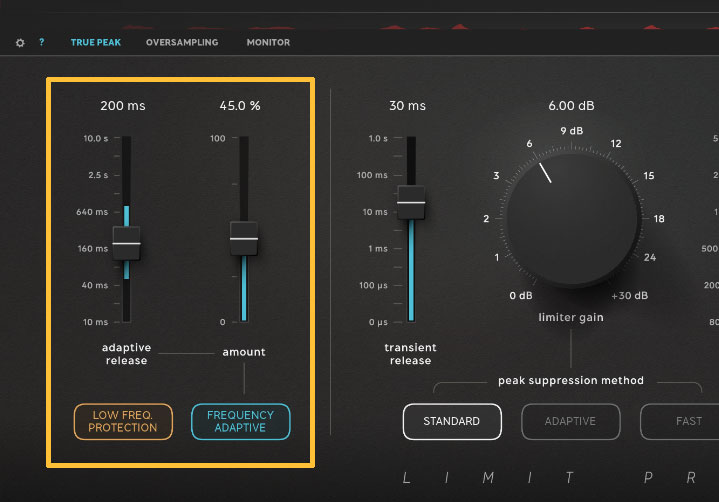Viewport: 719px width, 502px height.
Task: Click the 100 µs mark on transient release scale
Action: [x=373, y=285]
